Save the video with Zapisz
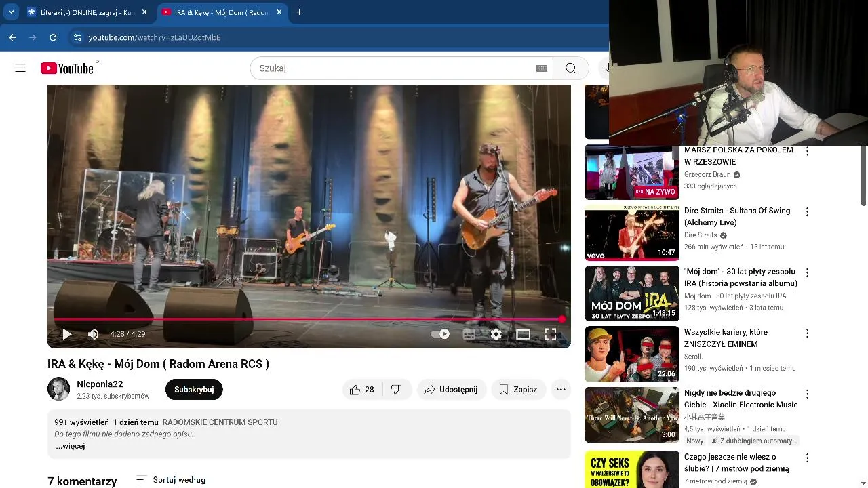Image resolution: width=868 pixels, height=488 pixels. 518,390
